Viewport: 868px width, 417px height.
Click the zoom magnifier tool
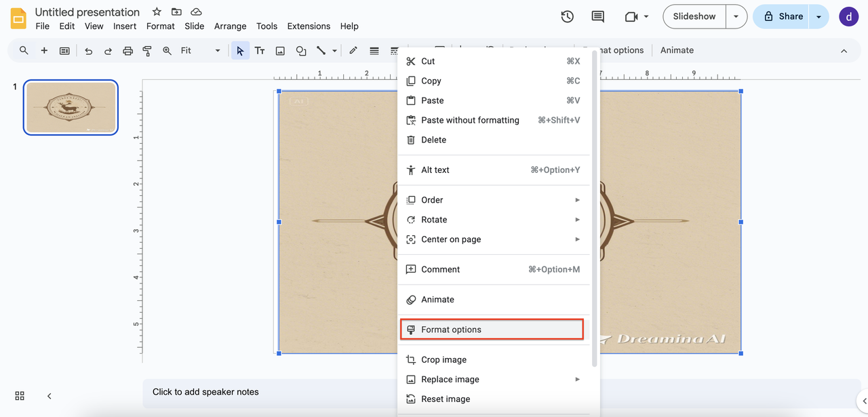point(167,50)
